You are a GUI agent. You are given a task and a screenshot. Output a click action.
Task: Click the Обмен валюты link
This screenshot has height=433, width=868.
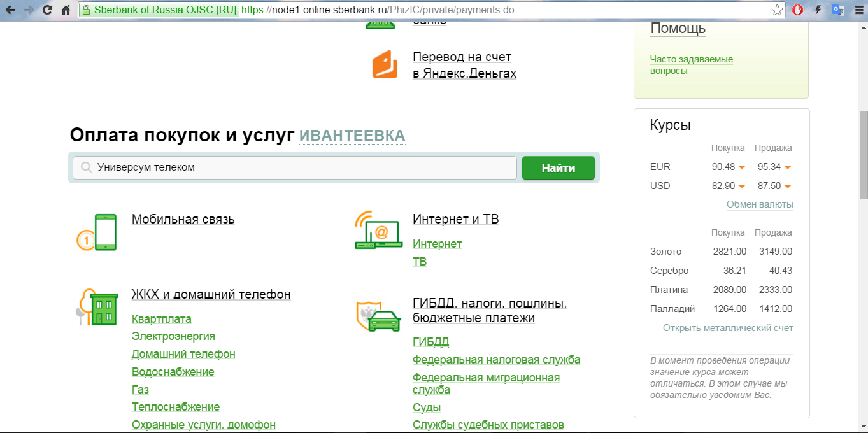point(760,204)
